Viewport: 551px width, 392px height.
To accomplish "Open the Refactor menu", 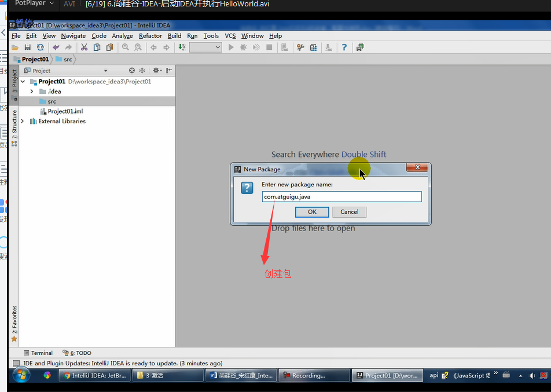I will 150,36.
